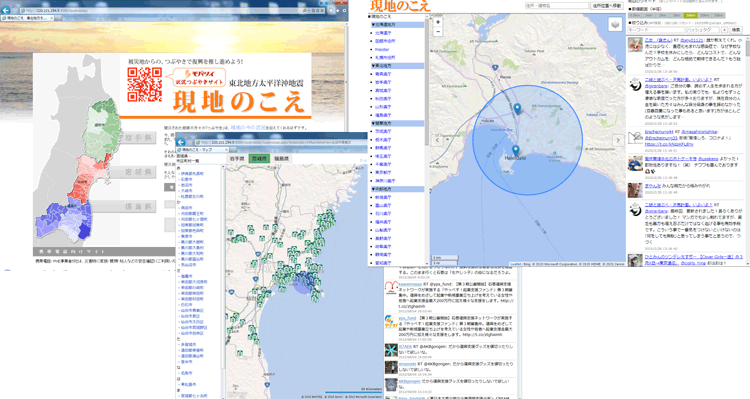This screenshot has height=399, width=750.
Task: Click the 住所位置へ移動 button
Action: [x=607, y=6]
